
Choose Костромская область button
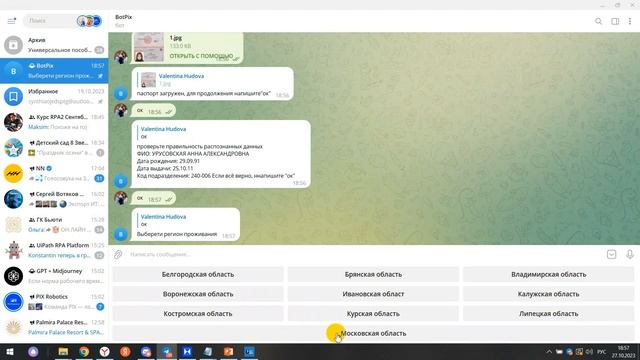198,313
